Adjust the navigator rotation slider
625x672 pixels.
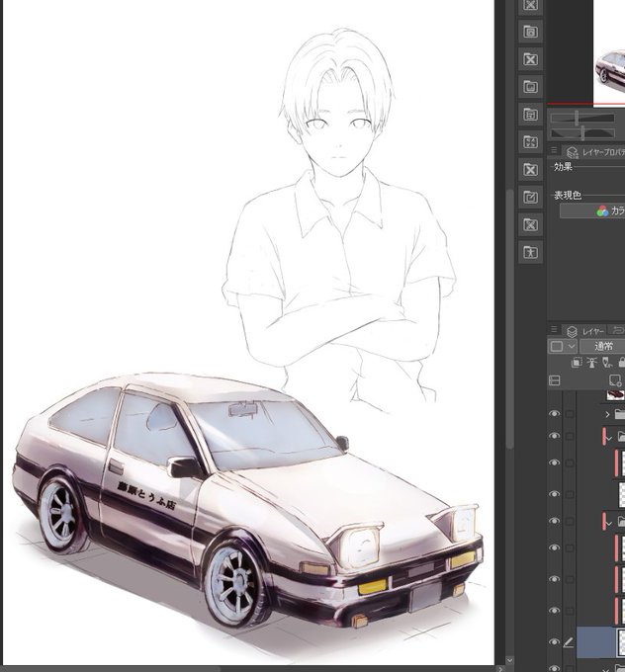582,133
